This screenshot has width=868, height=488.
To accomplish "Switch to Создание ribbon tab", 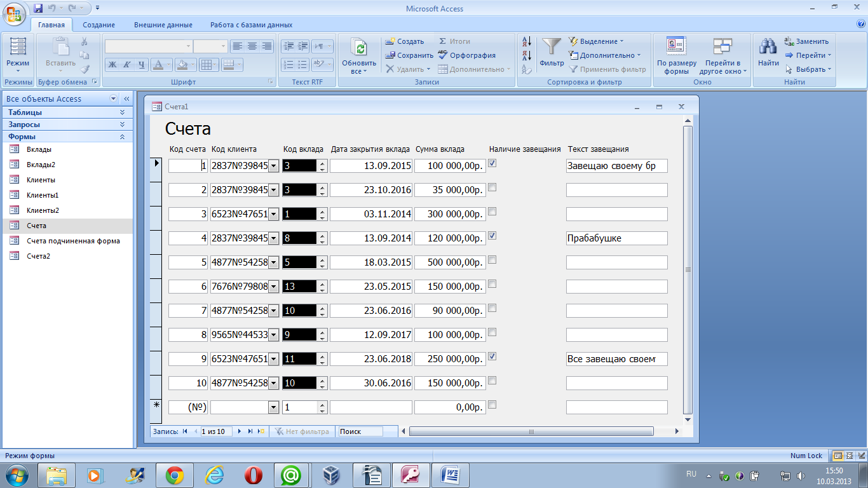I will point(98,25).
